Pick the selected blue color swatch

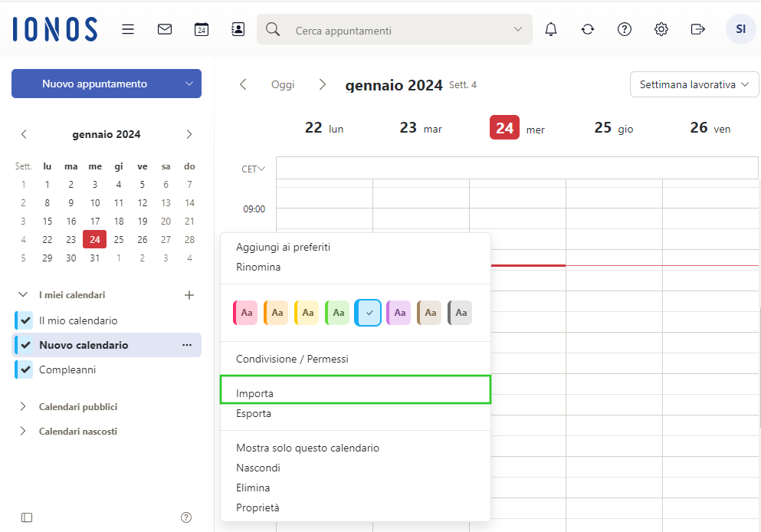[368, 313]
